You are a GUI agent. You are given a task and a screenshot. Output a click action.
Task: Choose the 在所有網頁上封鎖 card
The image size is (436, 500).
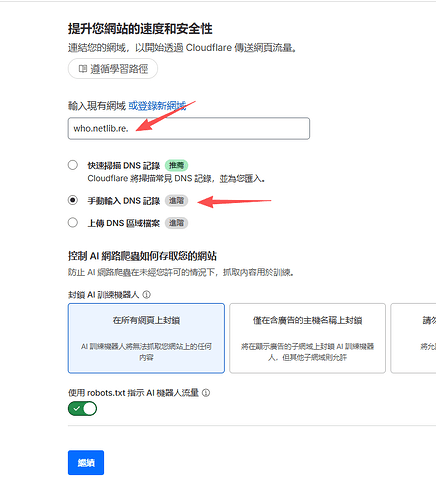pos(146,338)
